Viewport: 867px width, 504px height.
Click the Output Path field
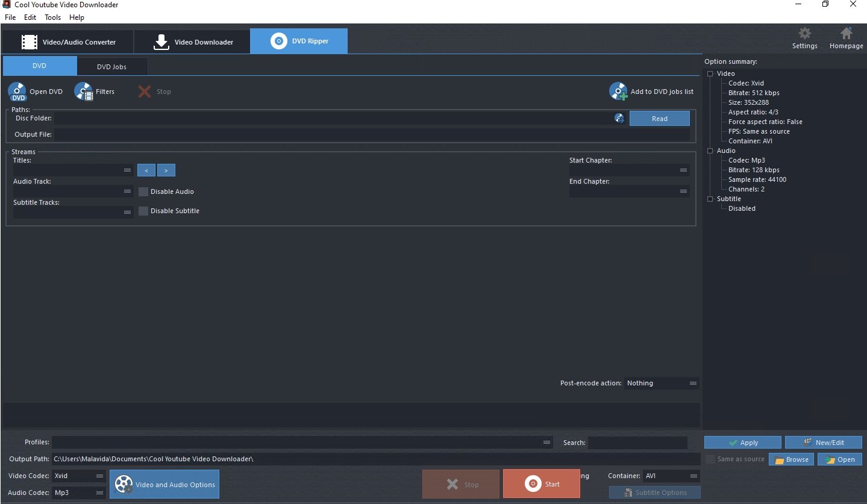(x=376, y=459)
